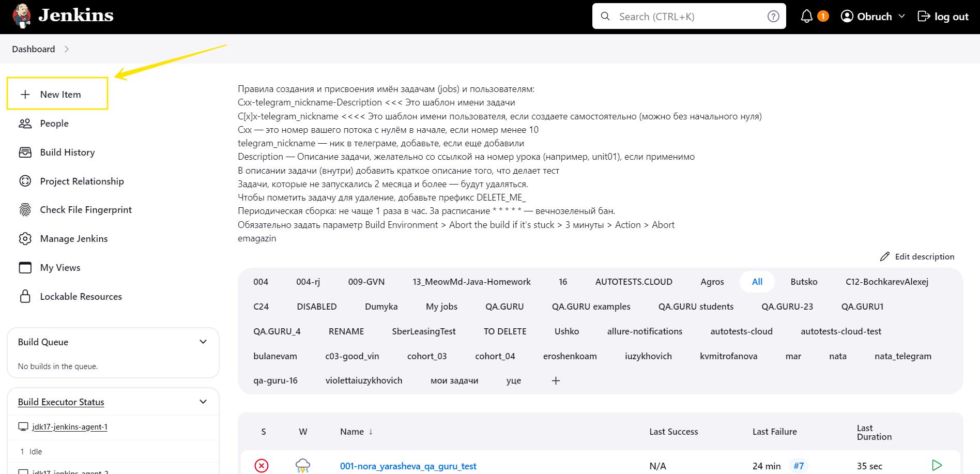This screenshot has height=474, width=980.
Task: Open the QA.GURU examples tab
Action: (x=591, y=307)
